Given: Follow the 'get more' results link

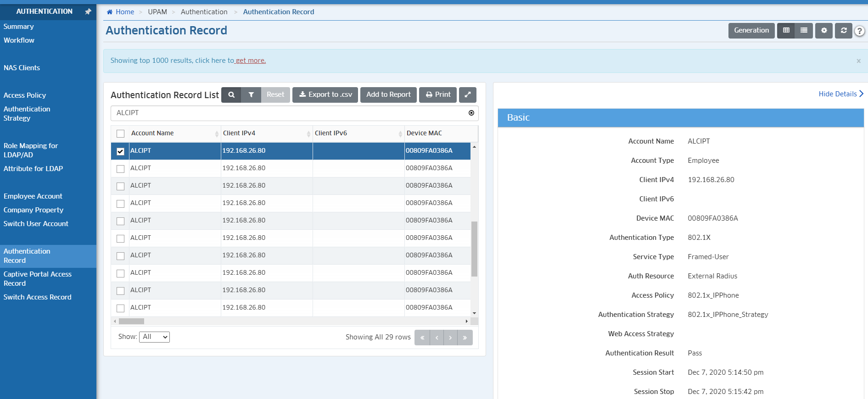Looking at the screenshot, I should 250,61.
